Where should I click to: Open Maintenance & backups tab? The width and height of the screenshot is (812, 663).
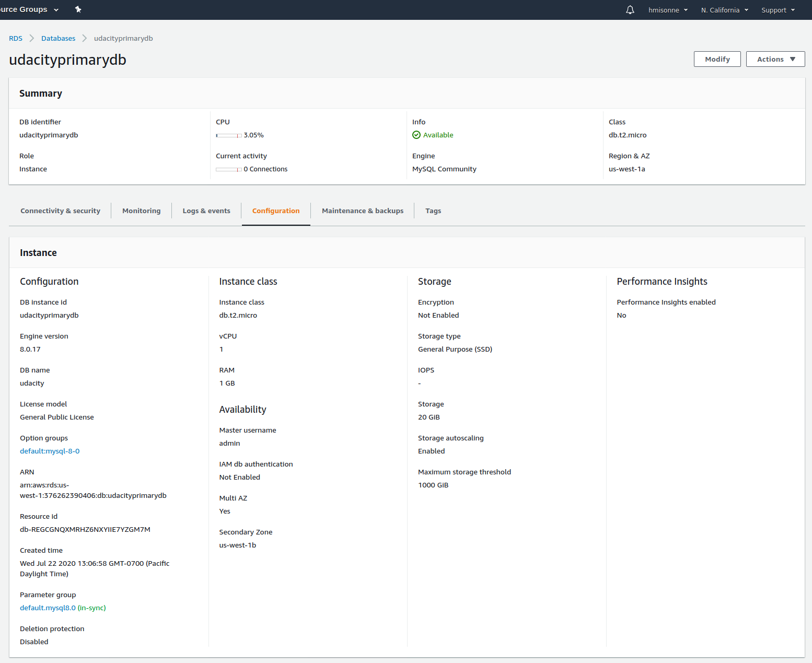pos(363,211)
